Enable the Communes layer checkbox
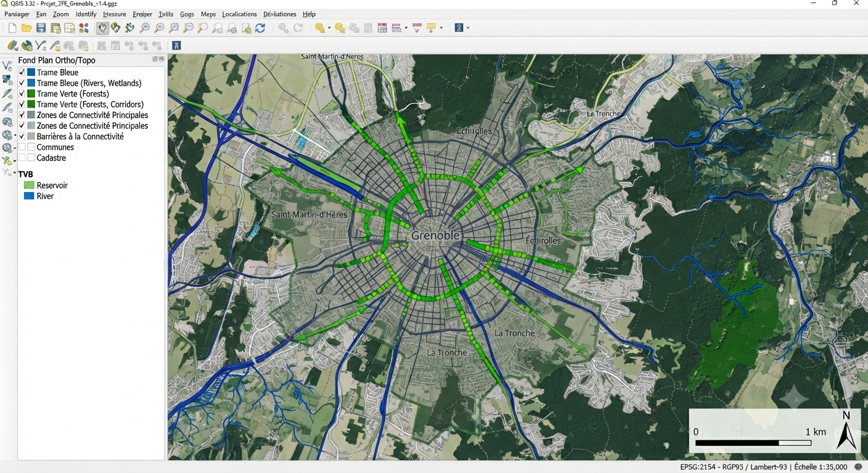Image resolution: width=868 pixels, height=473 pixels. 22,147
